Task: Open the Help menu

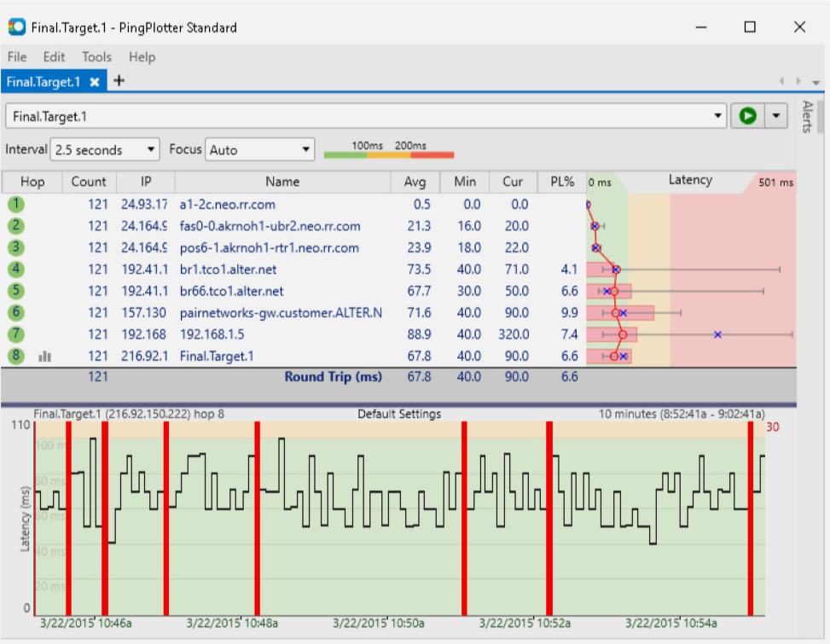Action: 142,56
